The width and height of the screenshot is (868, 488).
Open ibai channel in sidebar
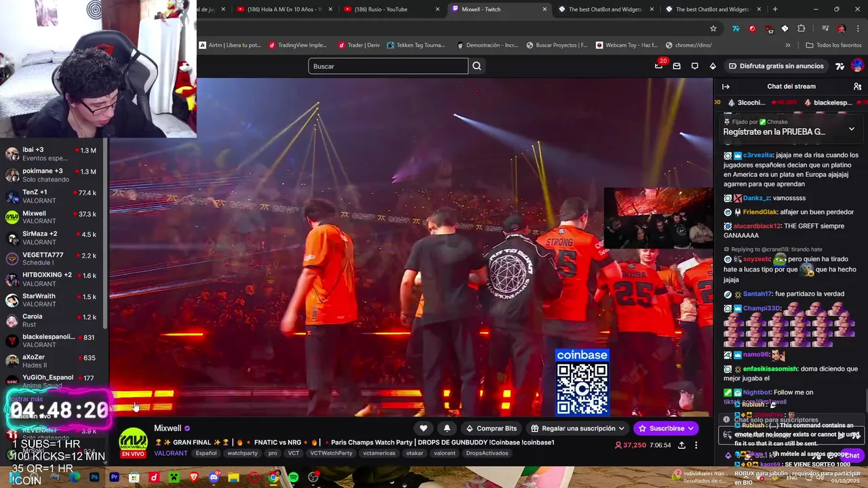[x=51, y=154]
